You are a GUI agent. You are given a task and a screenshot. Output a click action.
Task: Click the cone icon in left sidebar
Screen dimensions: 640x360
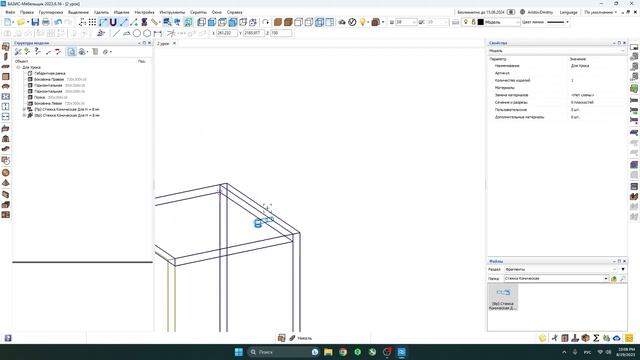tap(6, 183)
